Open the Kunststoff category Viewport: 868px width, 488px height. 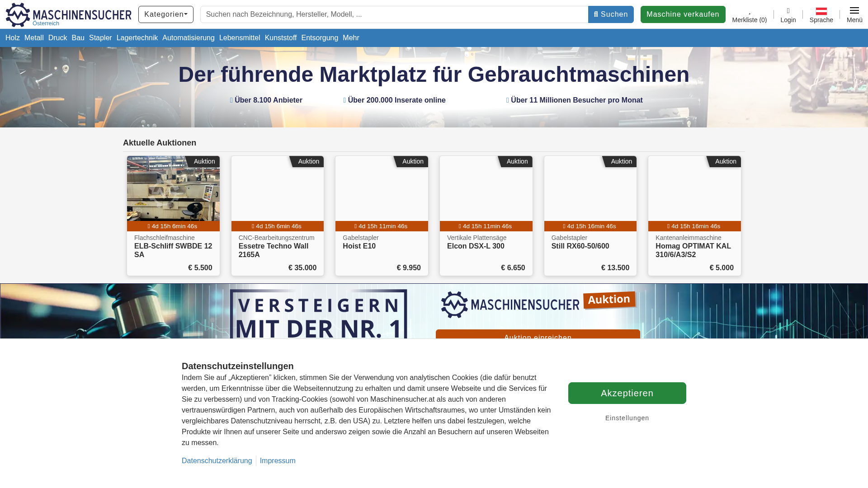281,38
